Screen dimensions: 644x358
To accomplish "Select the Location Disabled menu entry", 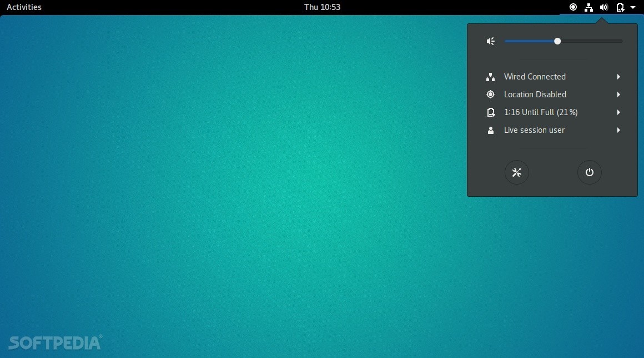I will [535, 95].
